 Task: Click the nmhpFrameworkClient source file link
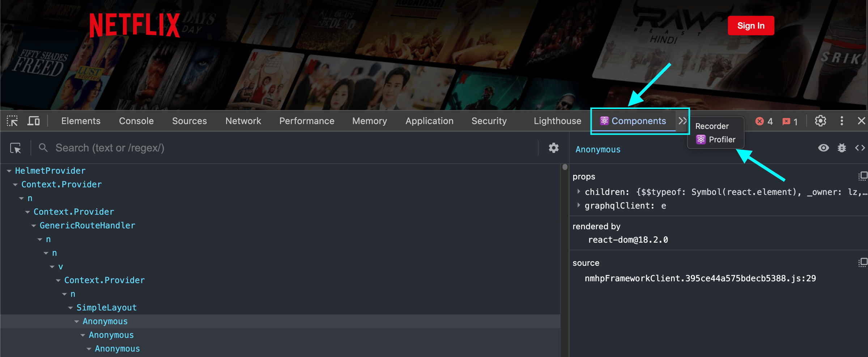pos(700,278)
